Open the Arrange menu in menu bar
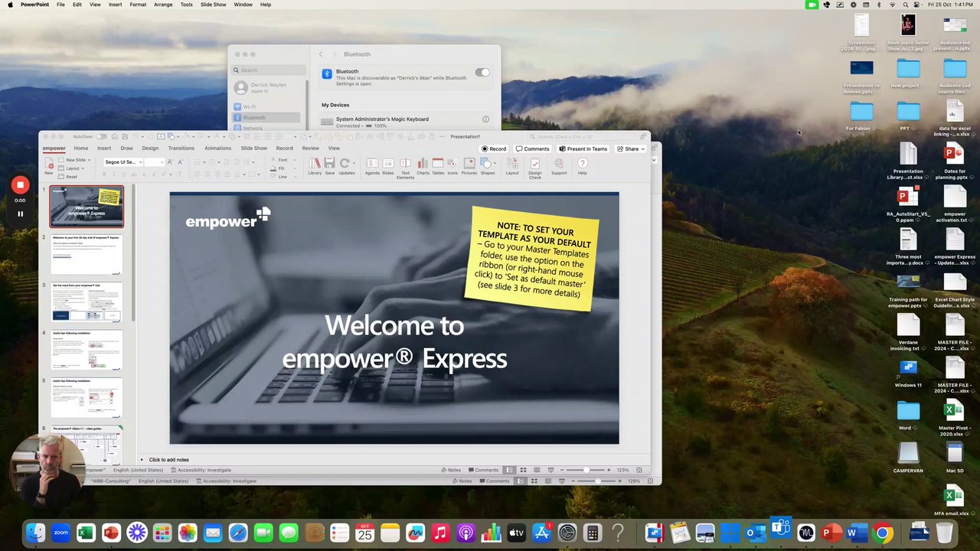Viewport: 980px width, 551px height. pyautogui.click(x=163, y=5)
